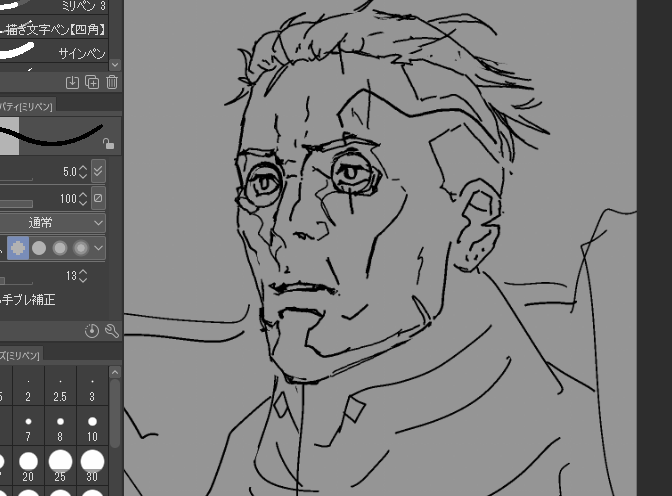Click the duplicate sub tool icon
This screenshot has width=672, height=496.
pos(92,82)
